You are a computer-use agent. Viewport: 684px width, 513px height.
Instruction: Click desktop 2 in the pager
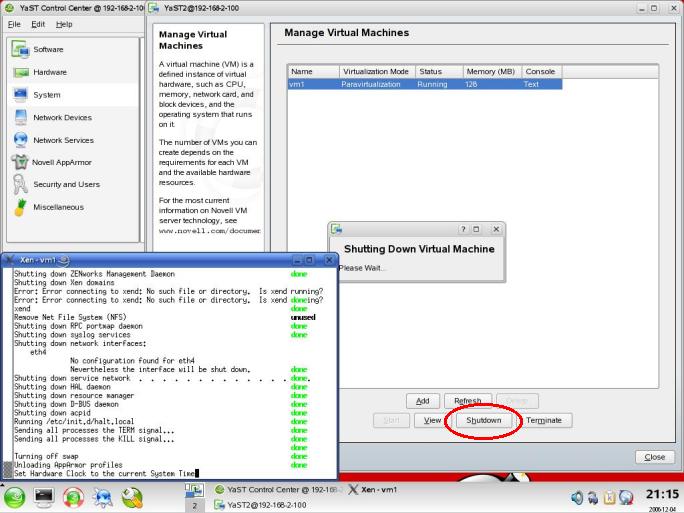[195, 506]
